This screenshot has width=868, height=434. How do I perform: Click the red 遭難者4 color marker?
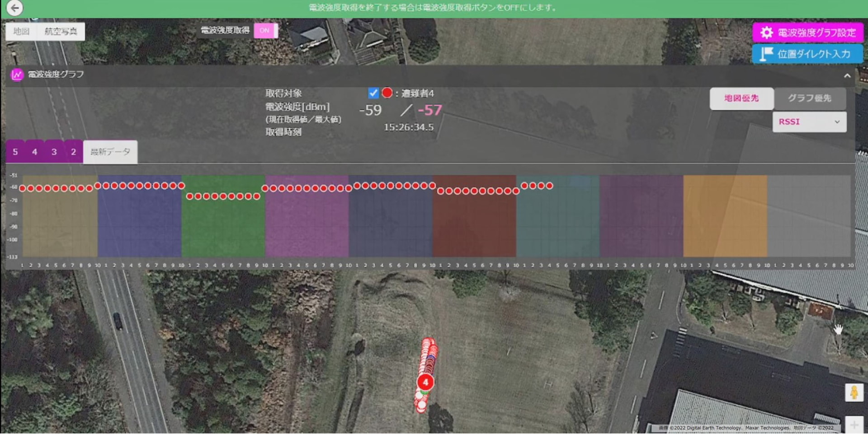point(387,93)
